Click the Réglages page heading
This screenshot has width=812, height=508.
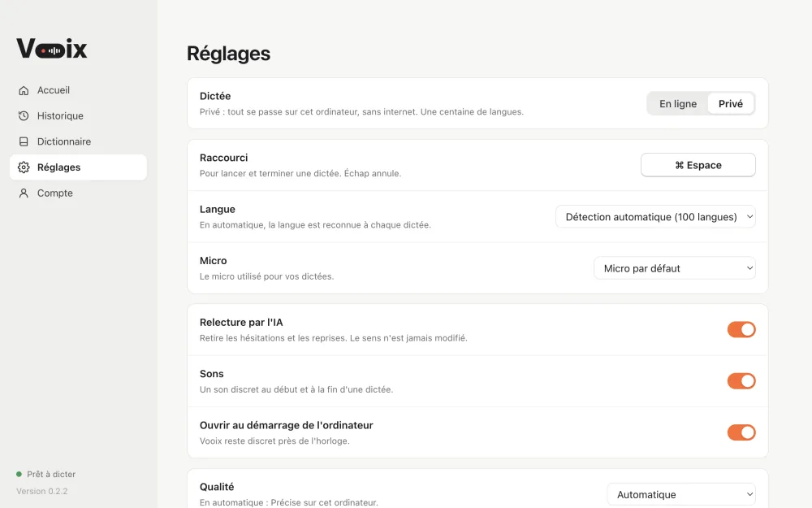[x=228, y=54]
